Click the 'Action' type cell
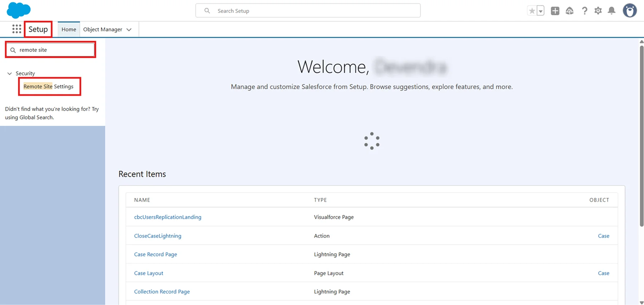The image size is (644, 305). tap(322, 236)
